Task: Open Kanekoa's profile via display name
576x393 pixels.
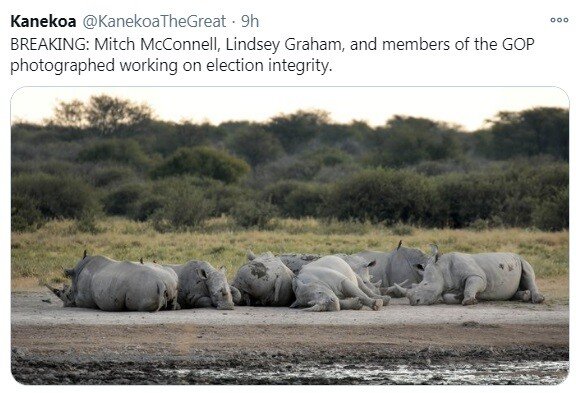Action: tap(43, 21)
